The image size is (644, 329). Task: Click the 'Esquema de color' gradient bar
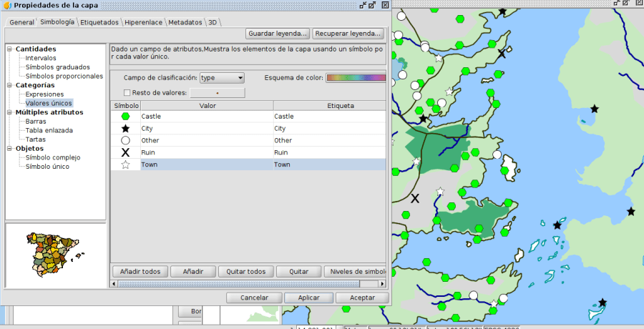[x=356, y=77]
